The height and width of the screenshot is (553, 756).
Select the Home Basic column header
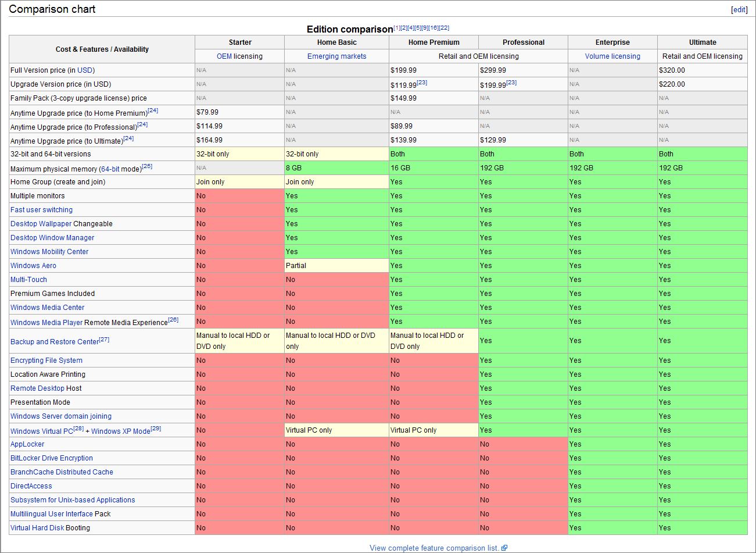tap(336, 42)
